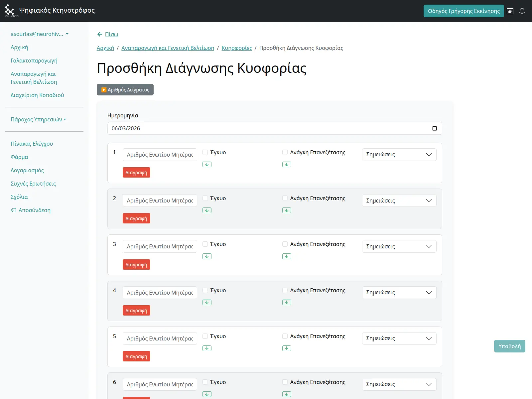
Task: Open the Σημειώσεις dropdown in row 2
Action: pyautogui.click(x=399, y=200)
